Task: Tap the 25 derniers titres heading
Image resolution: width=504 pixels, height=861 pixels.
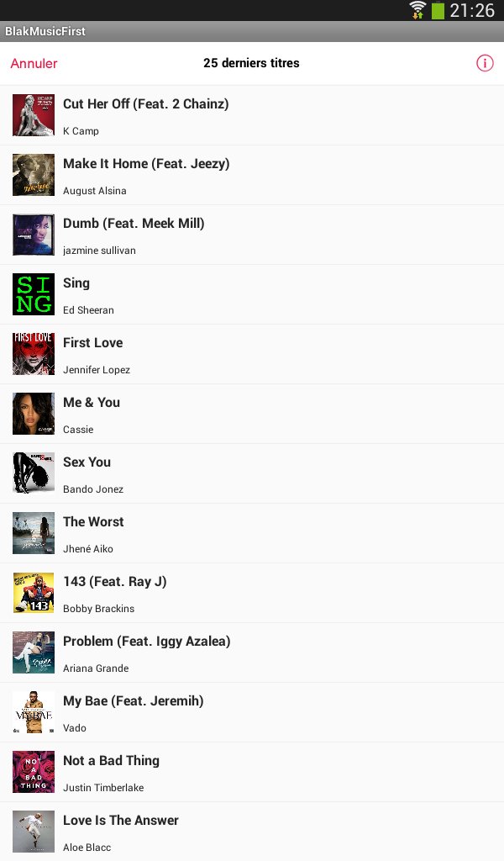Action: (x=251, y=63)
